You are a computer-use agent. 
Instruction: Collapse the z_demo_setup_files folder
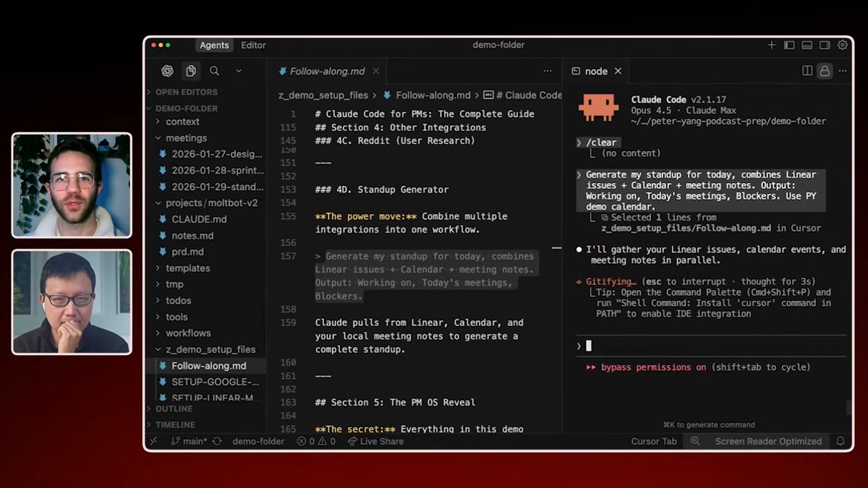[x=210, y=349]
